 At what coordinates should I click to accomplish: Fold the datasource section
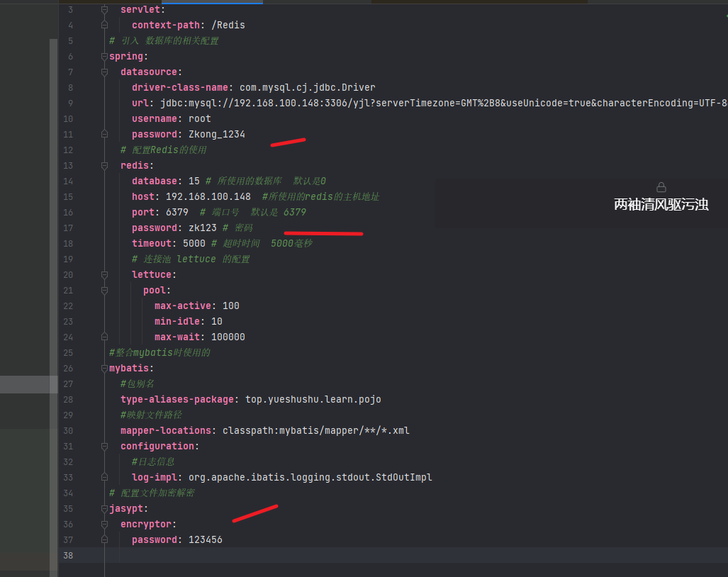click(104, 72)
